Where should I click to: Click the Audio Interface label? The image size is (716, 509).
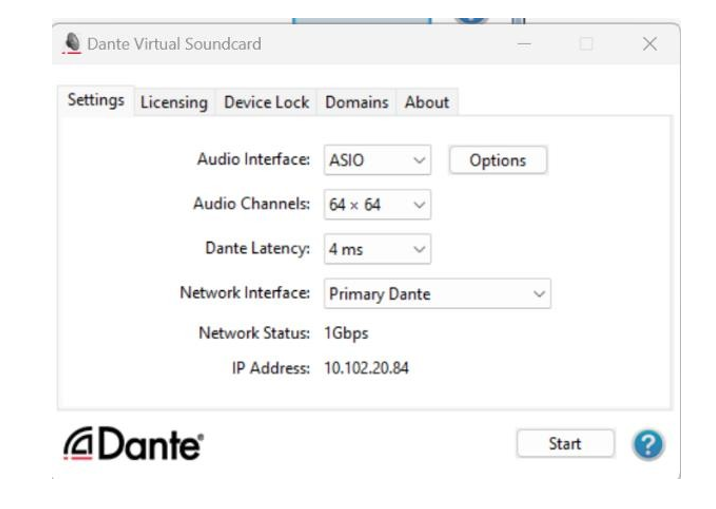pyautogui.click(x=253, y=159)
